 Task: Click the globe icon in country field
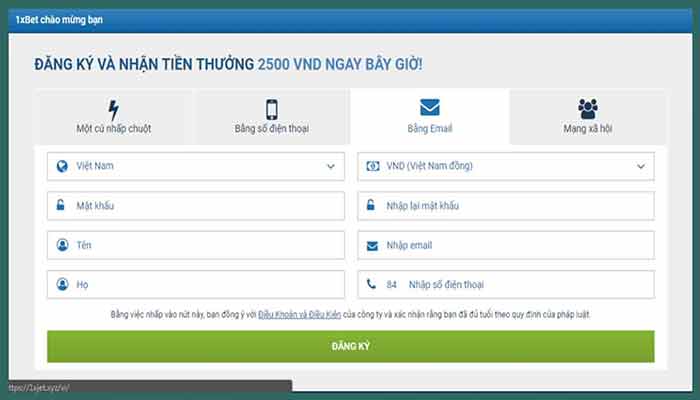point(62,166)
